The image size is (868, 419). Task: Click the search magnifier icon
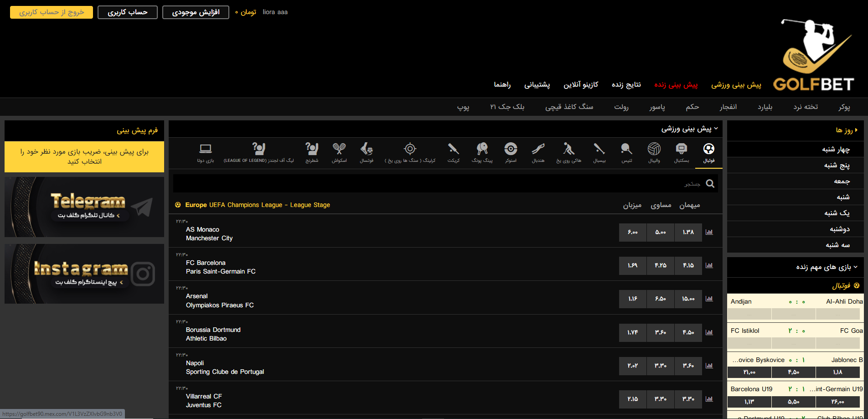710,183
